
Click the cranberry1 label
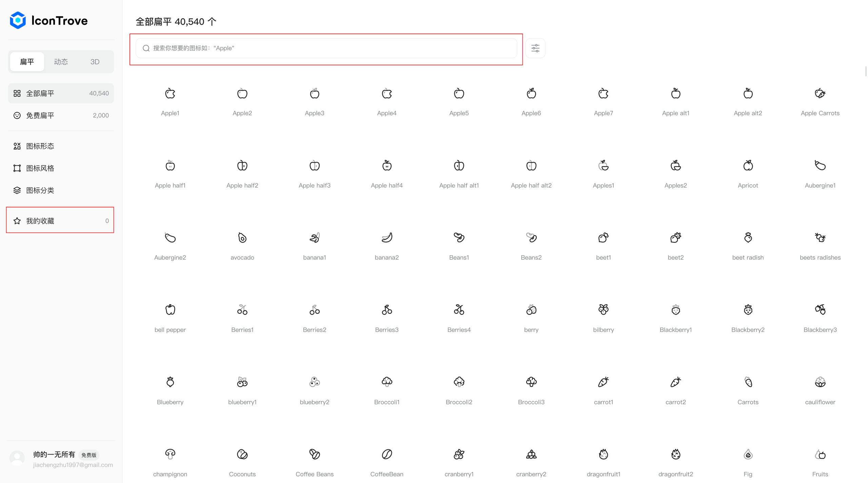(459, 474)
